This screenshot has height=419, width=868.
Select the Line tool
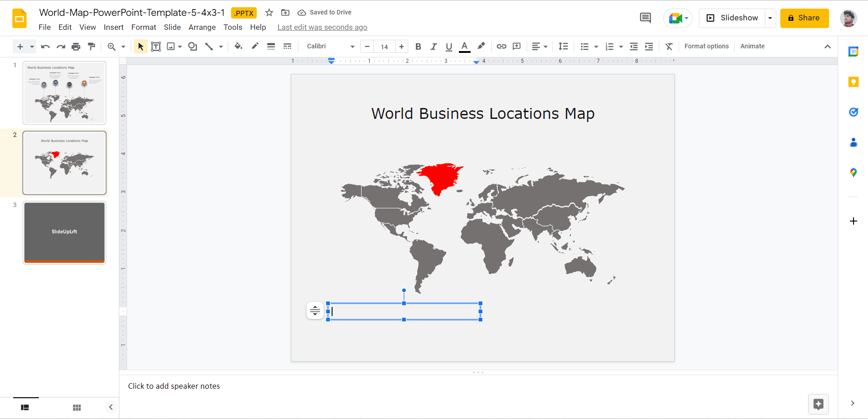208,46
